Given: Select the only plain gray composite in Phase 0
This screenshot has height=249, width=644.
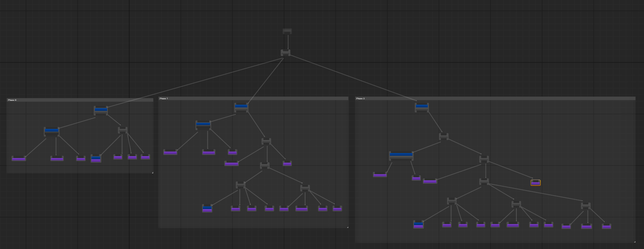Looking at the screenshot, I should pyautogui.click(x=123, y=130).
